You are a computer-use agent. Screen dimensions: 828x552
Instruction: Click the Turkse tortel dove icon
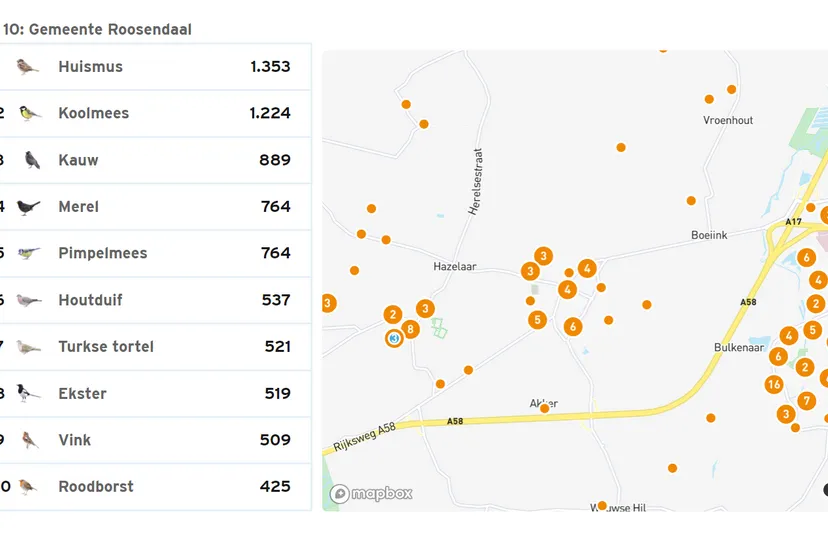(29, 347)
